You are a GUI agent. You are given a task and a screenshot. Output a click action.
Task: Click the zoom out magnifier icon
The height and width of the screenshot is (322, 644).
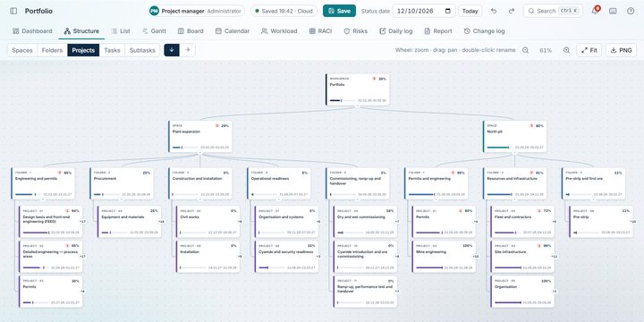525,50
